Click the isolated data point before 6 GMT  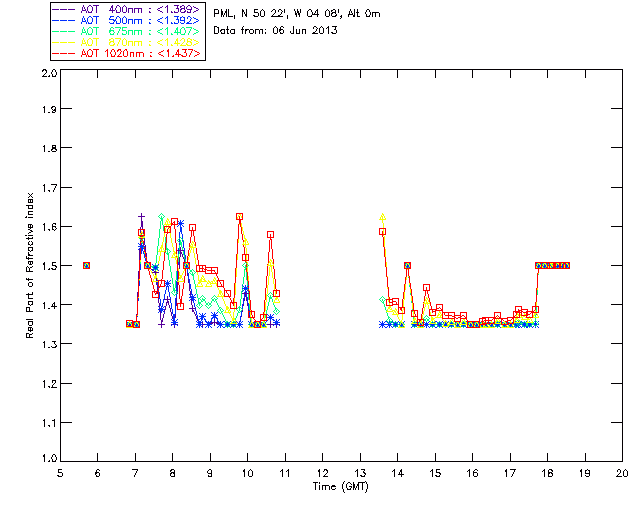click(86, 265)
